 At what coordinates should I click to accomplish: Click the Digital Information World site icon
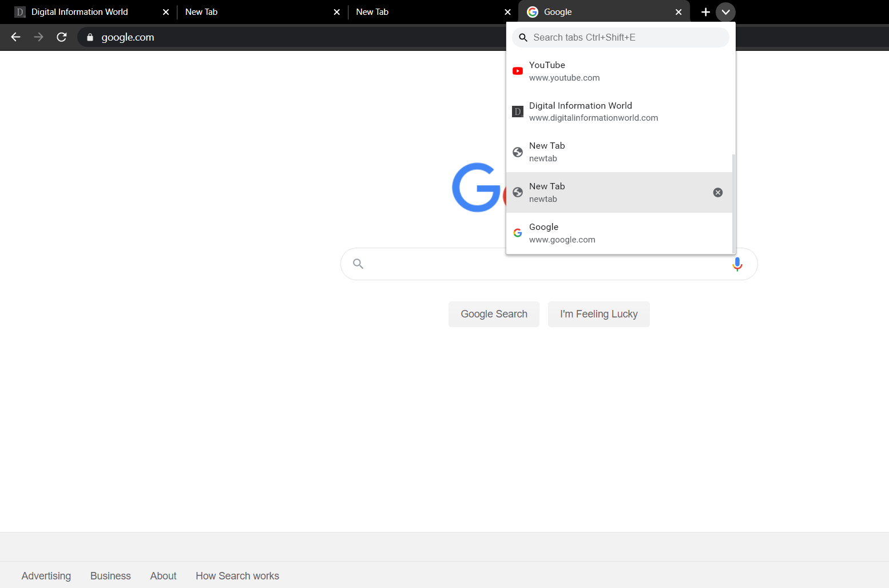(518, 112)
